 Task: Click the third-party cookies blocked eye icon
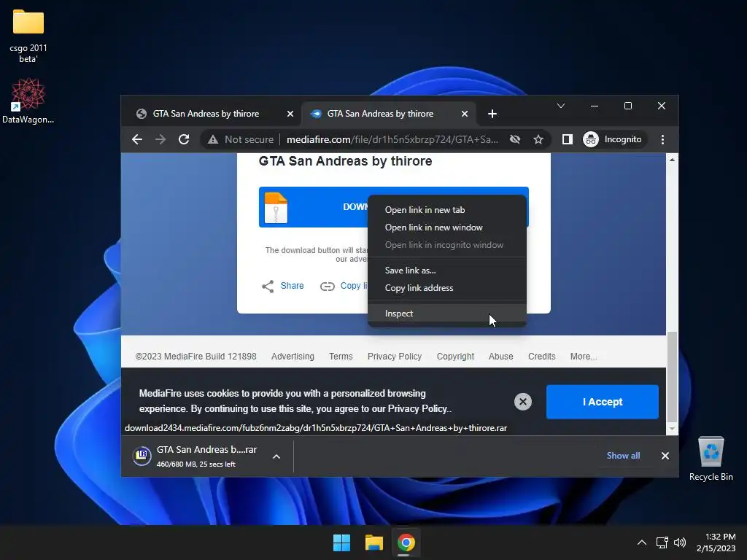point(515,139)
